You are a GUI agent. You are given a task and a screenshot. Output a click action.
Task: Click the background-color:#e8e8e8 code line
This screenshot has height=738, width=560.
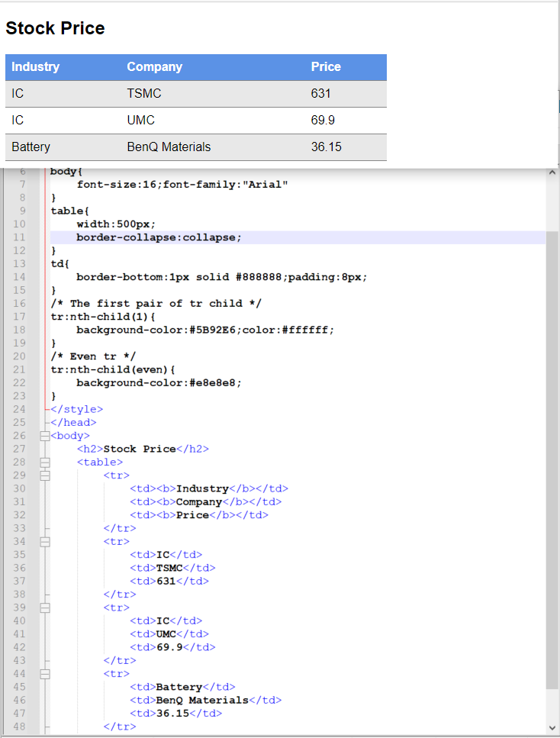pyautogui.click(x=159, y=382)
